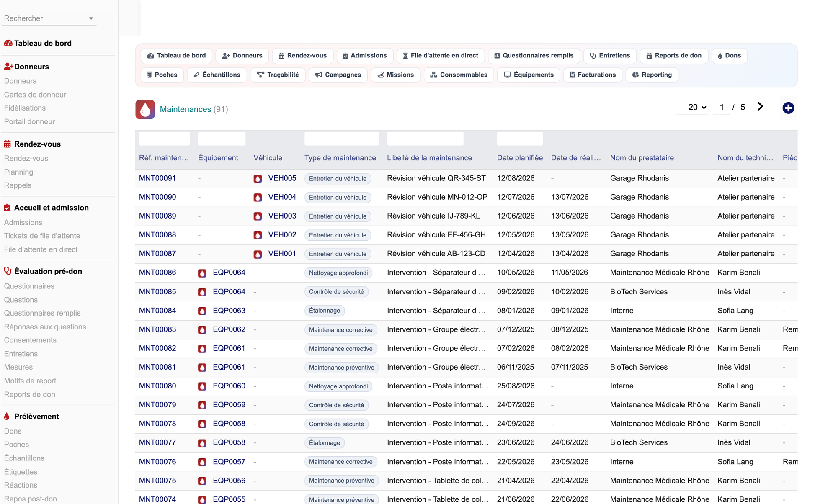Screen dimensions: 815x504
Task: Open Tickets de file d'attente in sidebar
Action: point(42,236)
